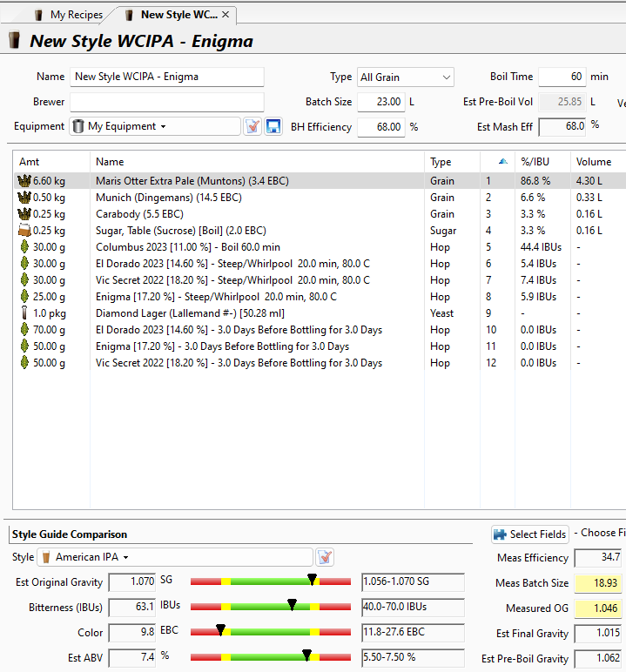Click 86.8 % value for Maris Otter

[x=535, y=181]
